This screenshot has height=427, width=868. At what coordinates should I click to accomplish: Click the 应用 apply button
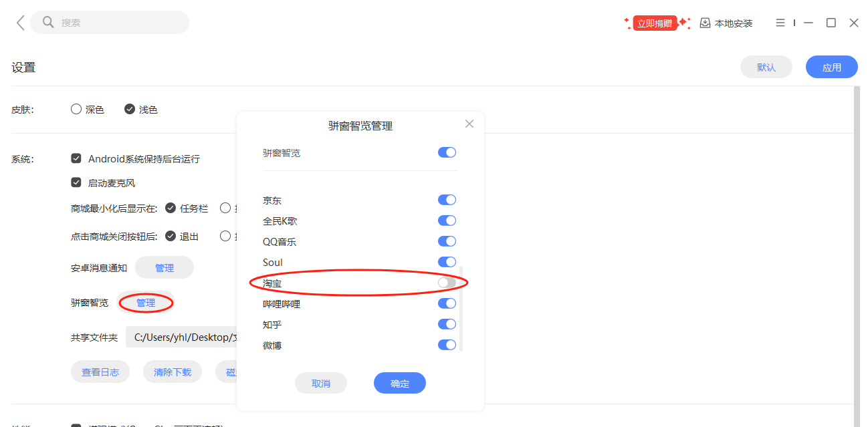click(831, 67)
